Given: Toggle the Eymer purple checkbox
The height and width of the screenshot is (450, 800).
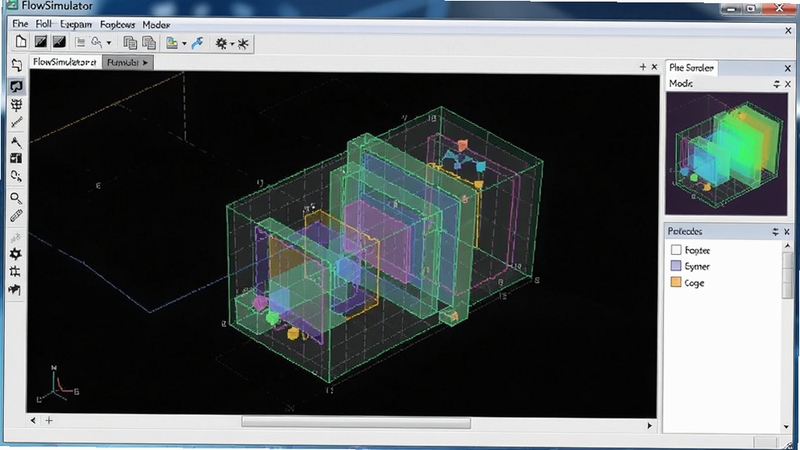Looking at the screenshot, I should 676,266.
